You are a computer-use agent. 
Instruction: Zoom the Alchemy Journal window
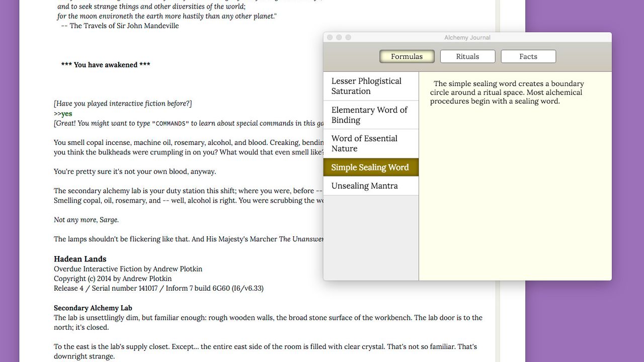(348, 37)
